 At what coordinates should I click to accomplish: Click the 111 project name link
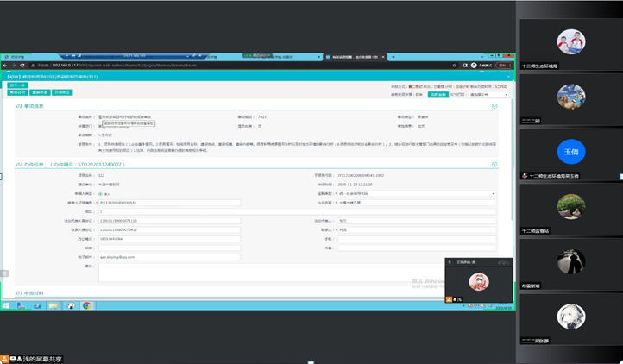[x=101, y=175]
